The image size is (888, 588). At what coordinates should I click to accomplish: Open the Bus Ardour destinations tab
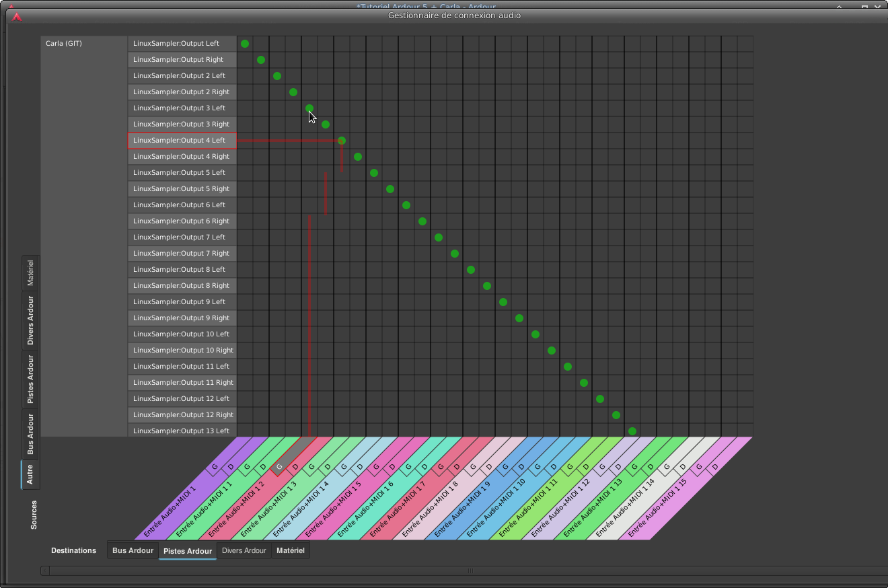point(133,550)
